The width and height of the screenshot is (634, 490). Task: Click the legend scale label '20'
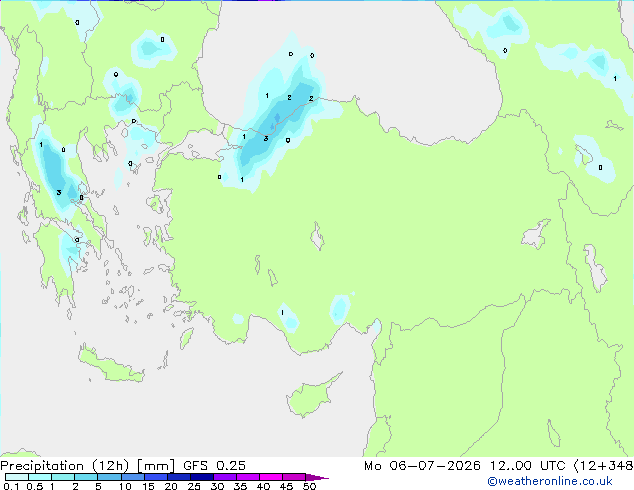point(171,486)
